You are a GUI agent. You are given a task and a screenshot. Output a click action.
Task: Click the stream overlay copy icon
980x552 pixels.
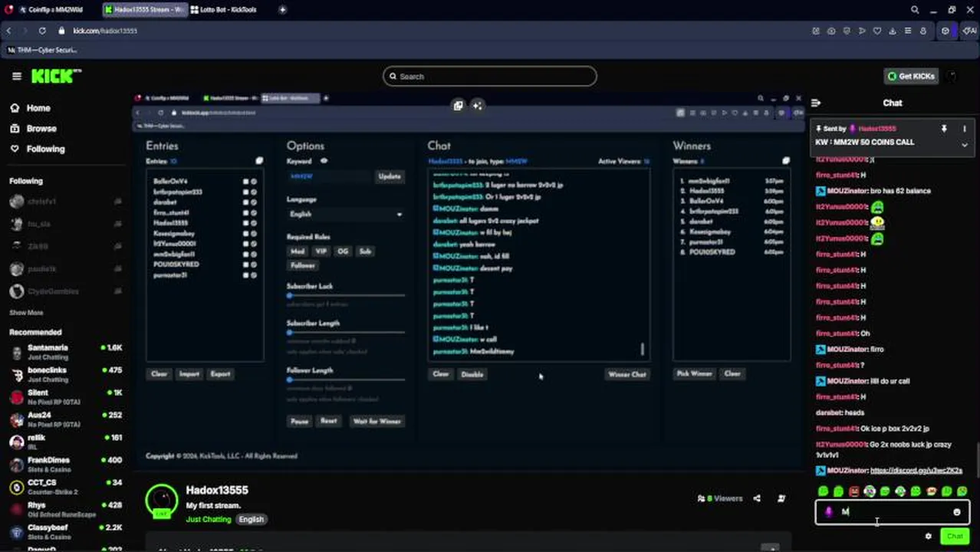tap(458, 106)
